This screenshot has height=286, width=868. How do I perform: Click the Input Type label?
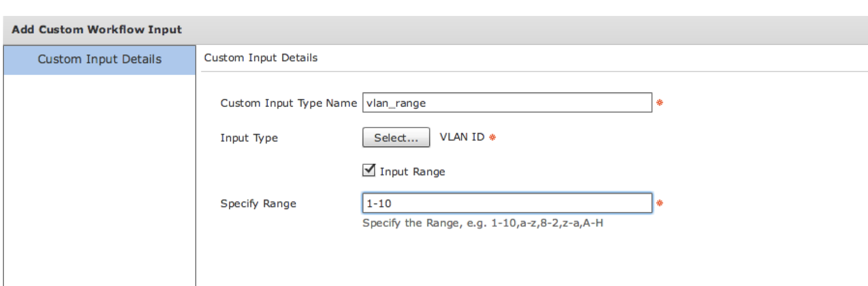tap(249, 138)
